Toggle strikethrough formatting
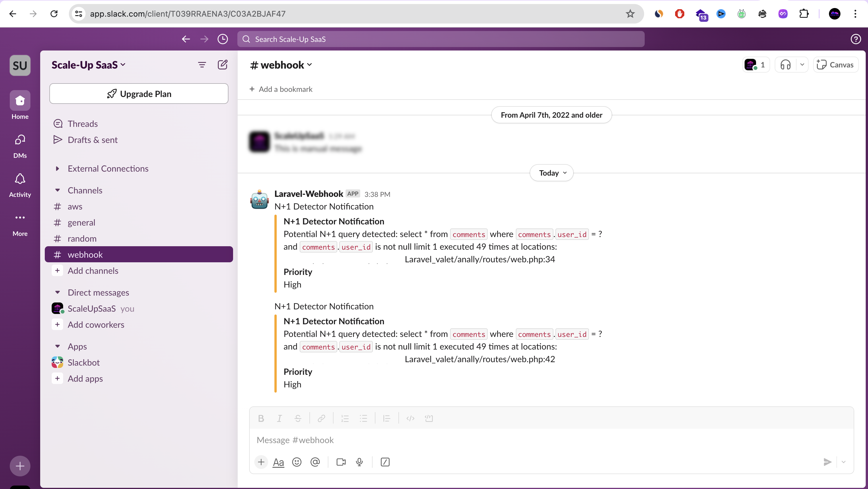Viewport: 868px width, 489px height. coord(298,418)
